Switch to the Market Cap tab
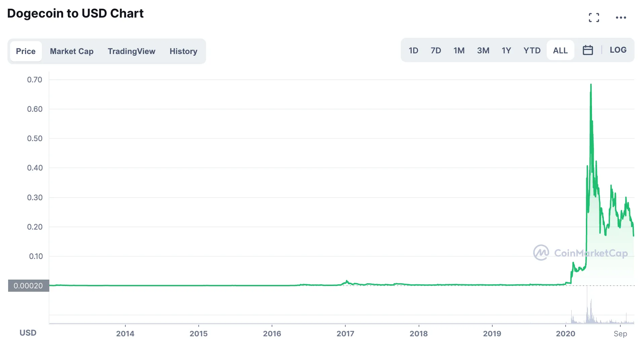Viewport: 644px width, 339px height. [72, 51]
